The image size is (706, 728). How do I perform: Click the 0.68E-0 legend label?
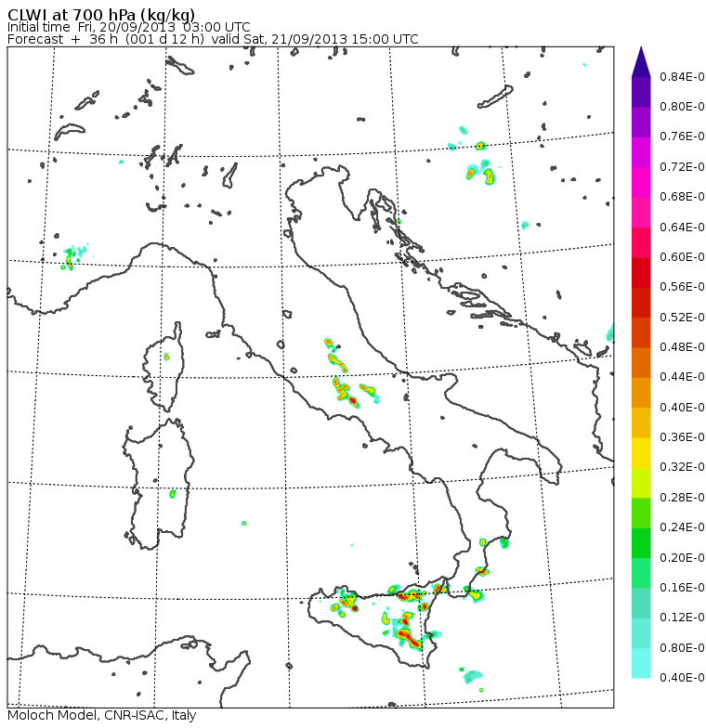[x=682, y=197]
